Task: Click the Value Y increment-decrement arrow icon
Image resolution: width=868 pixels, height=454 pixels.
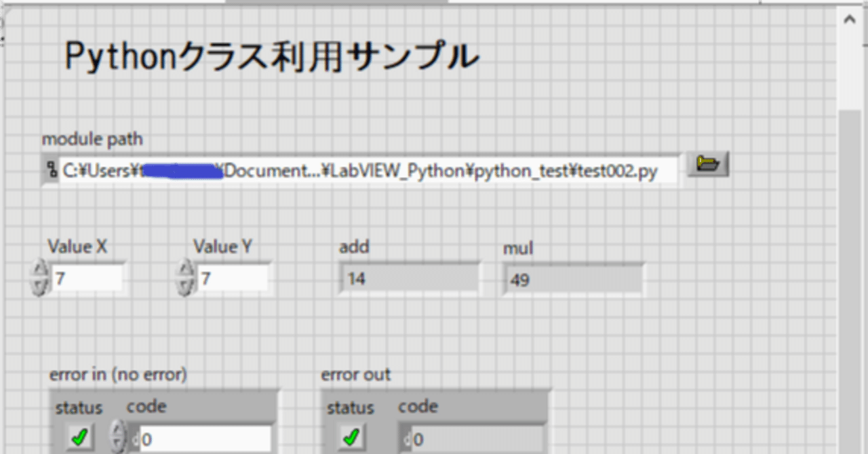Action: pos(183,277)
